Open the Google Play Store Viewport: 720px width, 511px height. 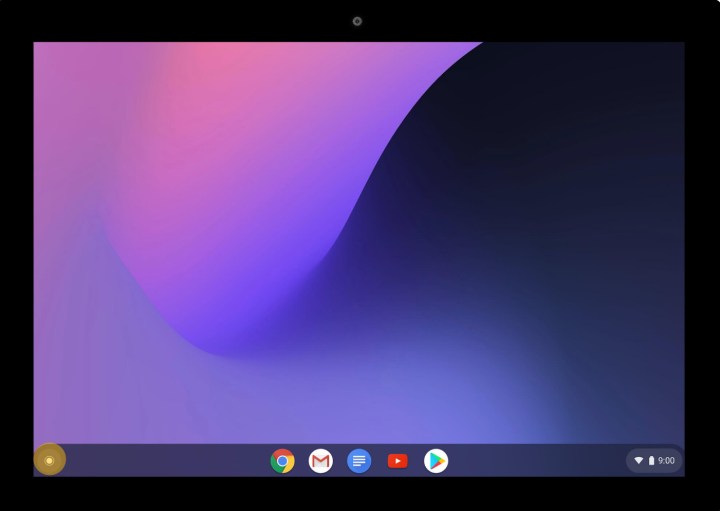[x=436, y=460]
